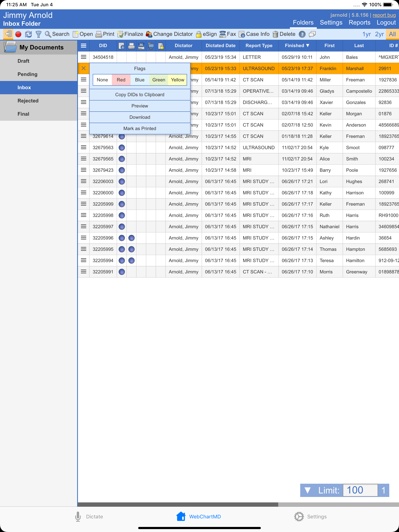Choose Download from context menu
The height and width of the screenshot is (532, 399).
(140, 117)
